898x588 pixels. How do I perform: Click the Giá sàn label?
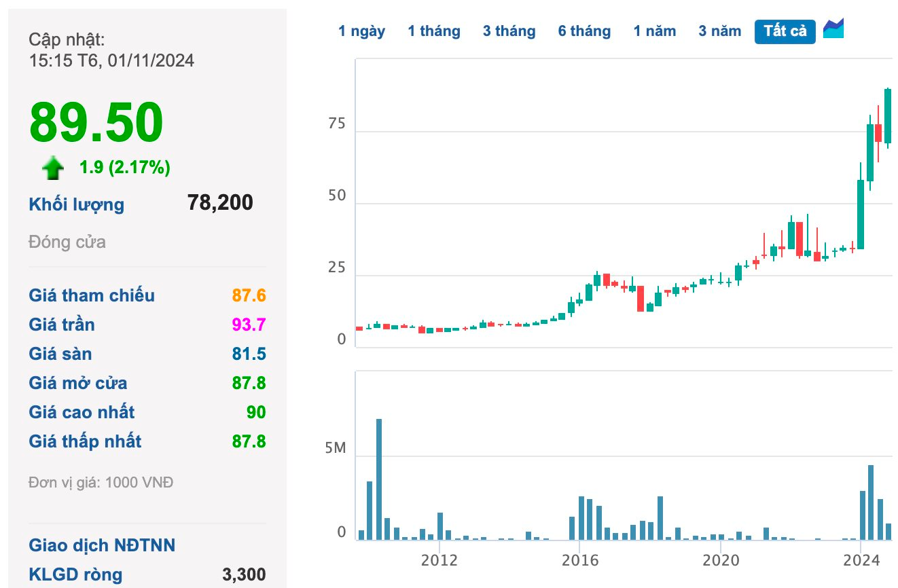click(x=60, y=354)
